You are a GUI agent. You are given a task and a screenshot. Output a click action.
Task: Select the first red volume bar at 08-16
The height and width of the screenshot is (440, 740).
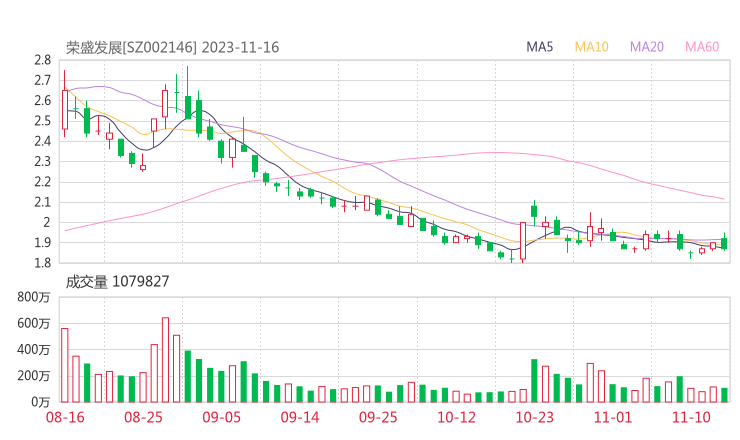pos(65,365)
